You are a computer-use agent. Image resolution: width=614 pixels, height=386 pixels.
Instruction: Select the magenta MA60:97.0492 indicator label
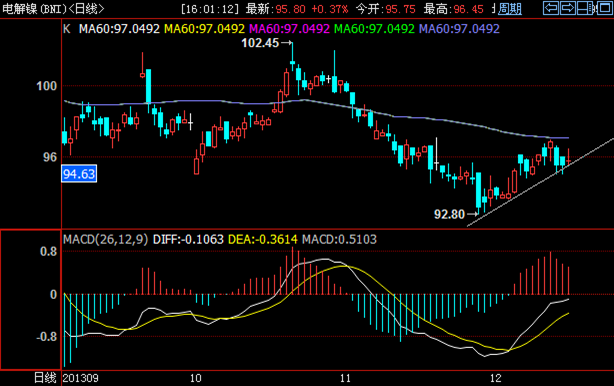[x=289, y=29]
